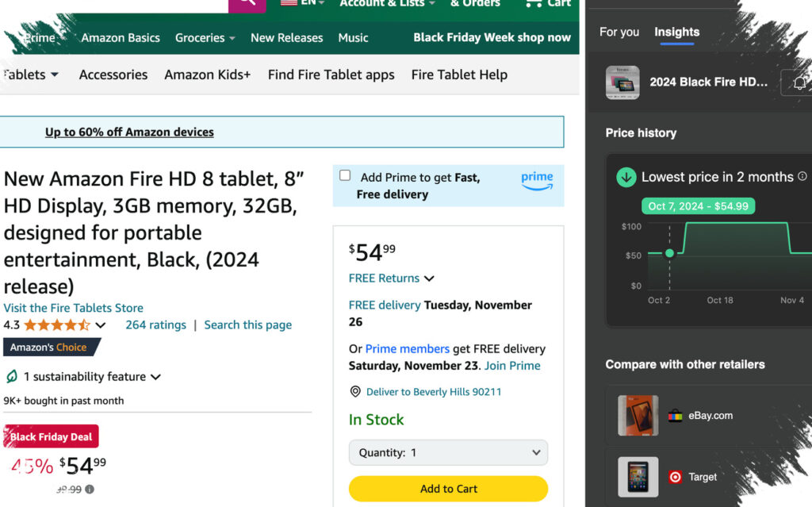
Task: Click Deliver to Beverly Hills 90211
Action: [x=434, y=392]
